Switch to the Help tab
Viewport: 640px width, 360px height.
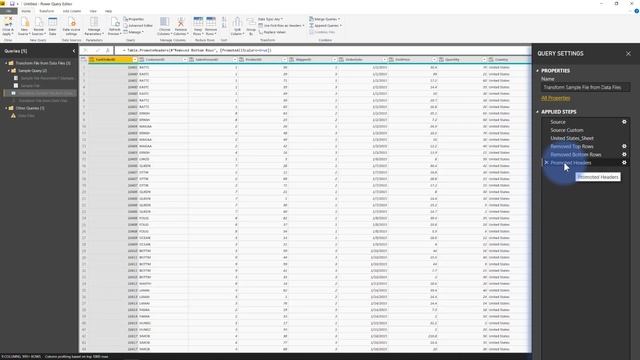[x=108, y=11]
